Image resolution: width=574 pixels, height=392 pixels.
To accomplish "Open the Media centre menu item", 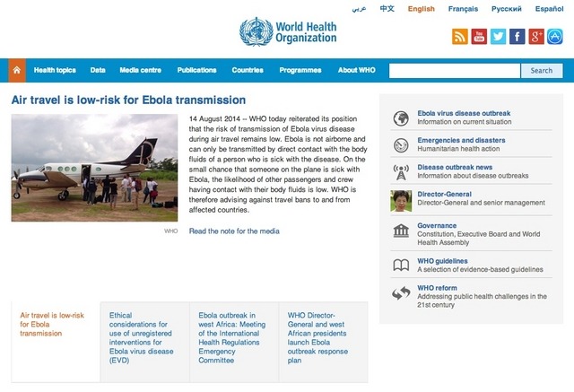I will tap(141, 70).
